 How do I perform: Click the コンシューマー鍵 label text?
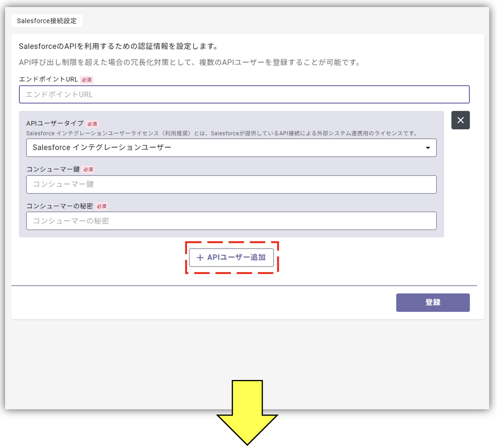tap(53, 169)
